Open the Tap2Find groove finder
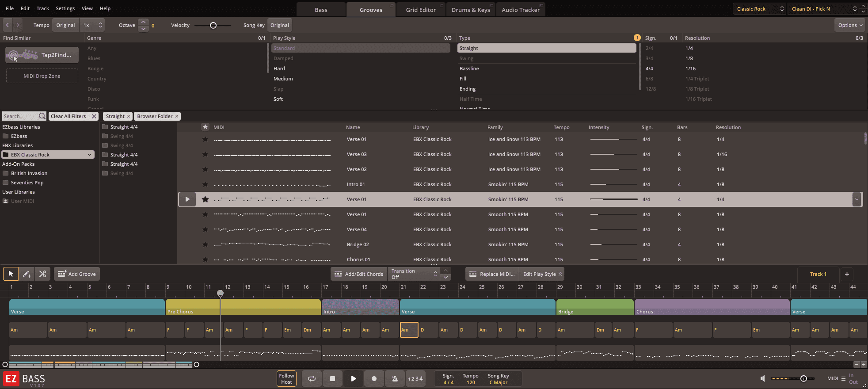 tap(42, 55)
